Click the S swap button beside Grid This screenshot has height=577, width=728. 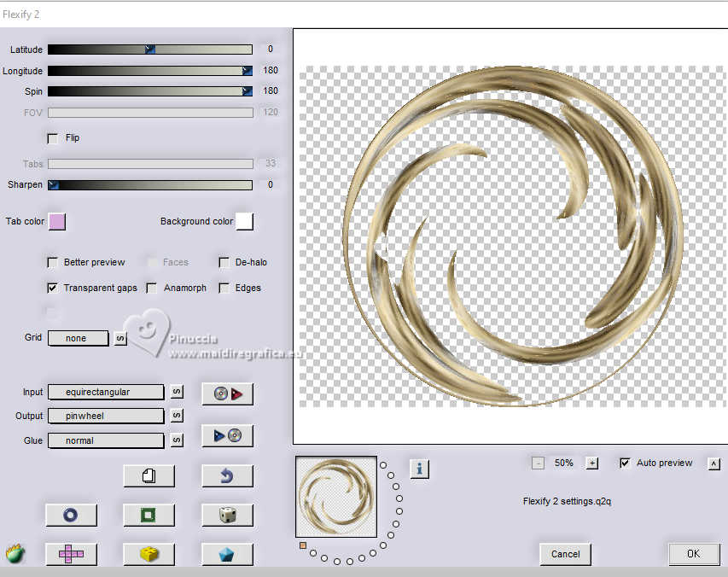tap(120, 338)
